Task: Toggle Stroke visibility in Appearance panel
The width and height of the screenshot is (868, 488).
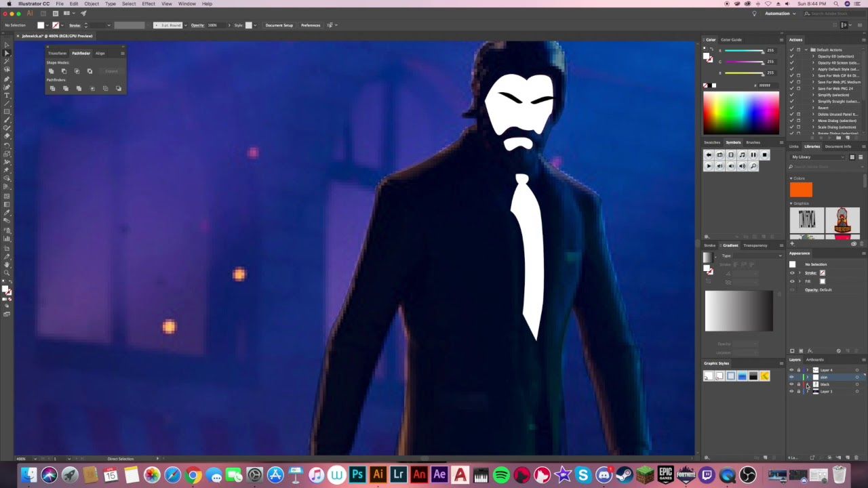Action: (x=792, y=272)
